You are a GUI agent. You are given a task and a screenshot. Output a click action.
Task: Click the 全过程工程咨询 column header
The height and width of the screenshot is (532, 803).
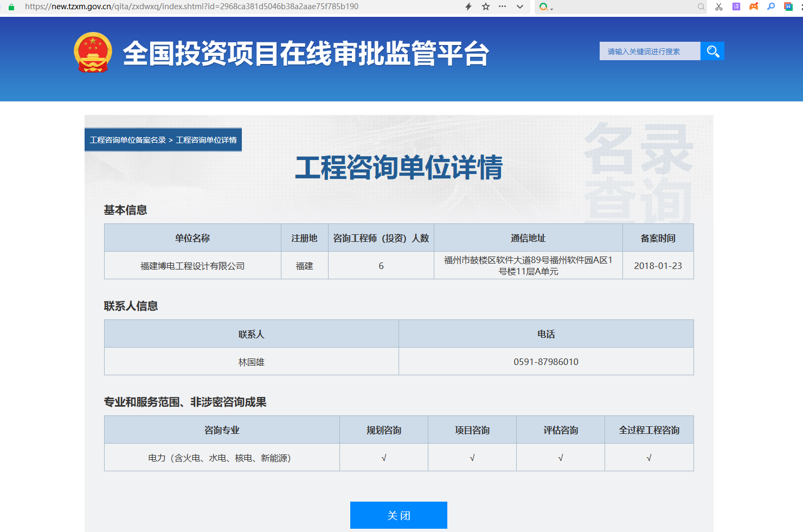click(x=649, y=430)
